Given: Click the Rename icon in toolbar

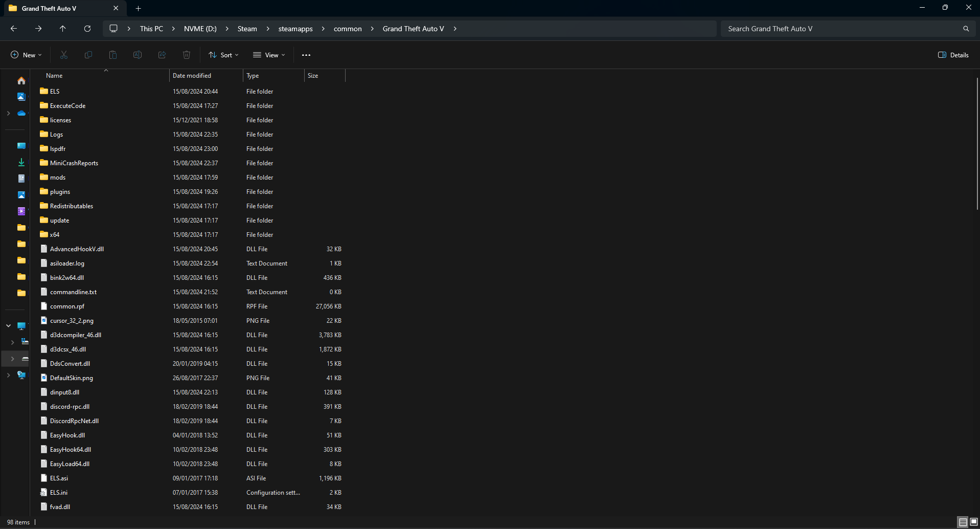Looking at the screenshot, I should pyautogui.click(x=138, y=55).
